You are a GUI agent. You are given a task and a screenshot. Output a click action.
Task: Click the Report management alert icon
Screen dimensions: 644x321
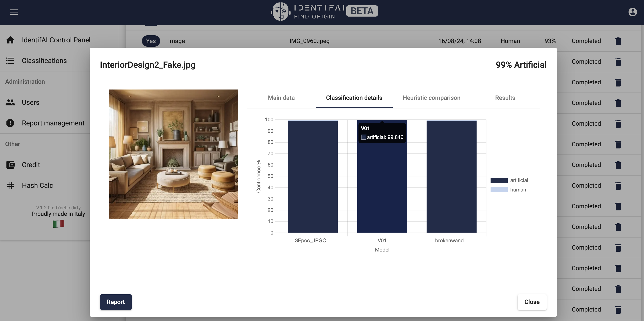coord(10,123)
